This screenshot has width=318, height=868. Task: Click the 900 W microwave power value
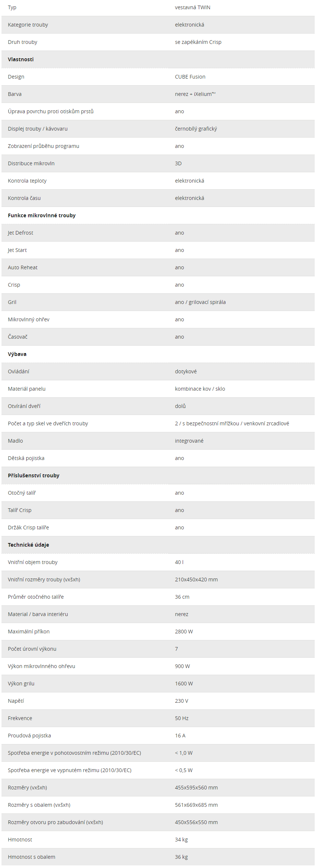tap(182, 666)
